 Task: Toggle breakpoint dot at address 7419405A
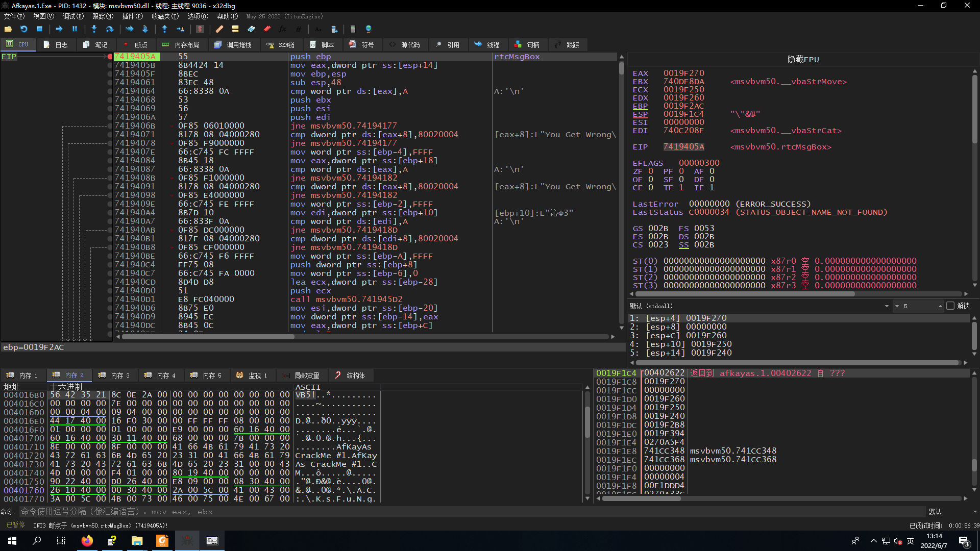pyautogui.click(x=110, y=57)
